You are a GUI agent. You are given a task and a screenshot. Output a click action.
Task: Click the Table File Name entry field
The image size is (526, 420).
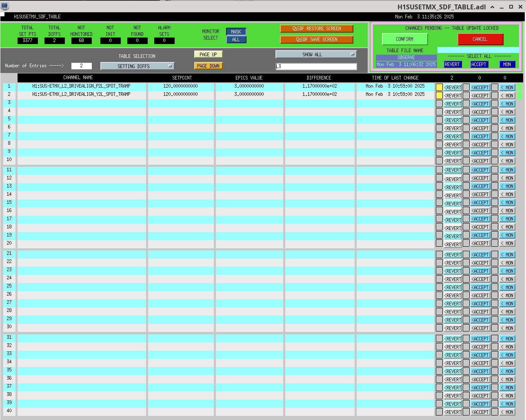(478, 50)
